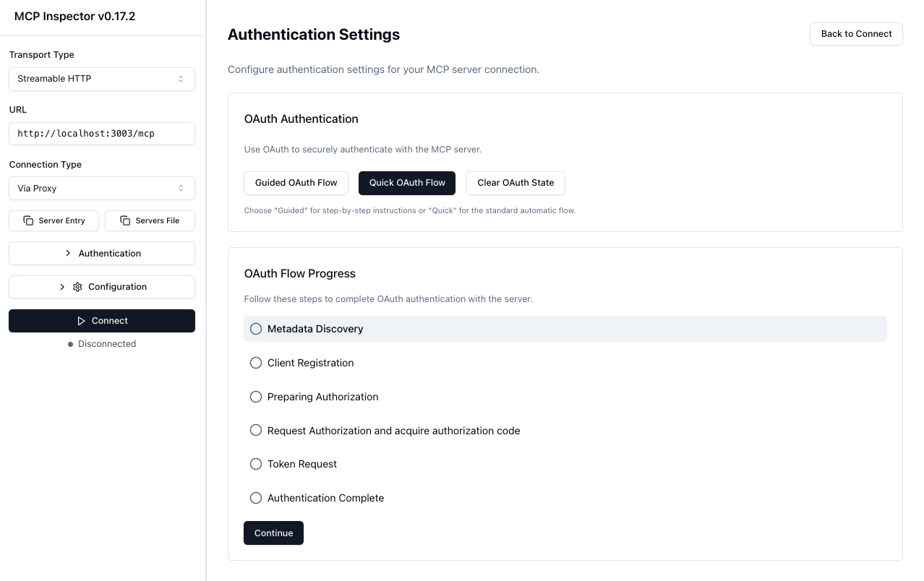924x581 pixels.
Task: Open the Transport Type dropdown
Action: click(x=102, y=79)
